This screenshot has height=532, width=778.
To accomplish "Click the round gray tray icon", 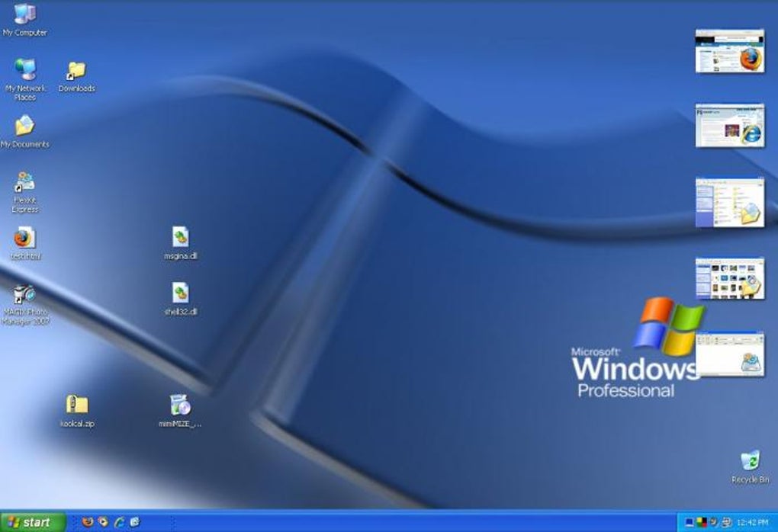I will (x=714, y=522).
